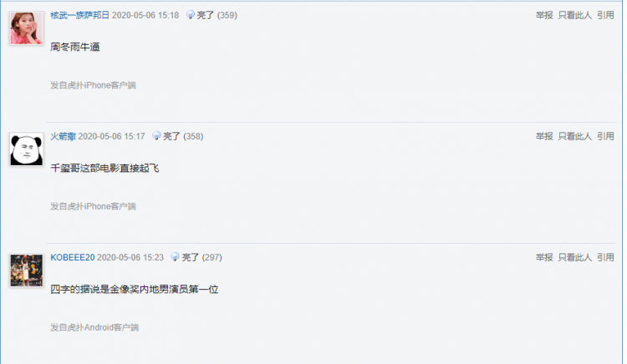627x364 pixels.
Task: Report 火箭徽's comment using 举报
Action: (x=544, y=136)
